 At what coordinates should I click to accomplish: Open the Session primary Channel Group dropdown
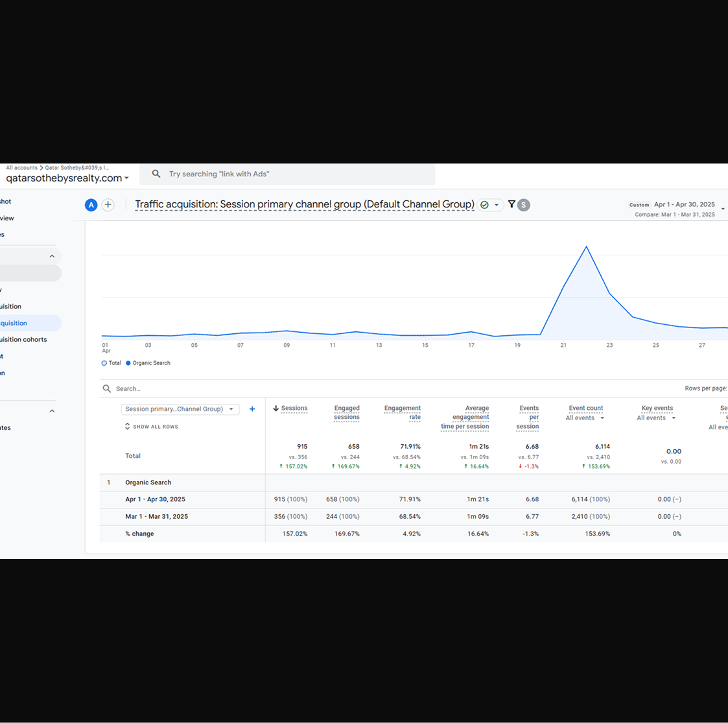pos(180,409)
